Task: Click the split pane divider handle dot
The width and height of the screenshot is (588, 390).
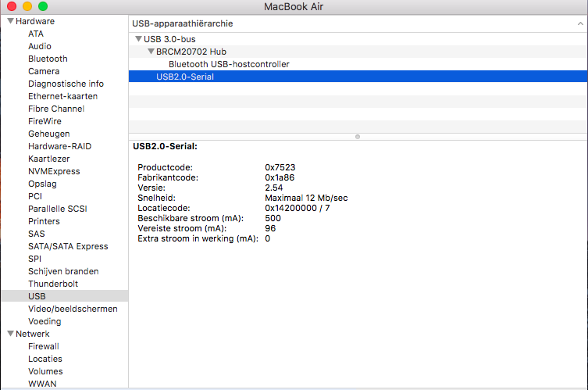Action: coord(358,137)
